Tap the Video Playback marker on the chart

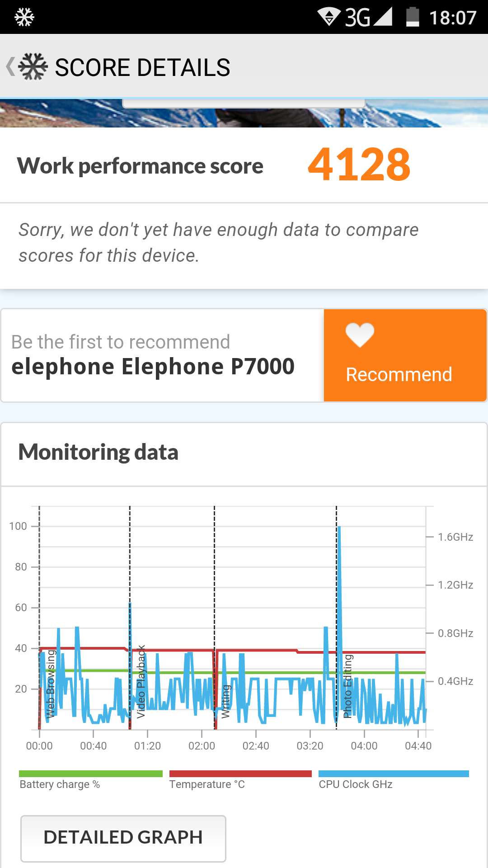tap(141, 682)
